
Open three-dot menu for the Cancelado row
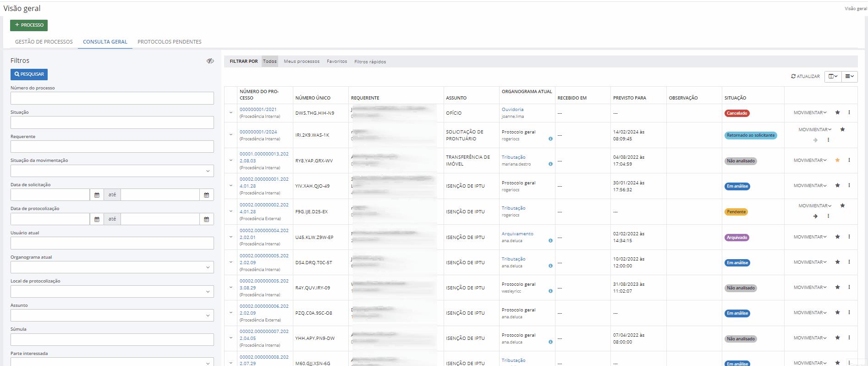[849, 113]
